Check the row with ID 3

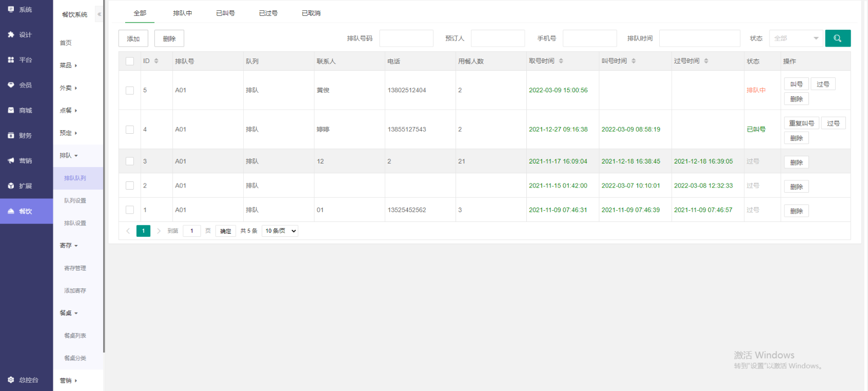(130, 161)
